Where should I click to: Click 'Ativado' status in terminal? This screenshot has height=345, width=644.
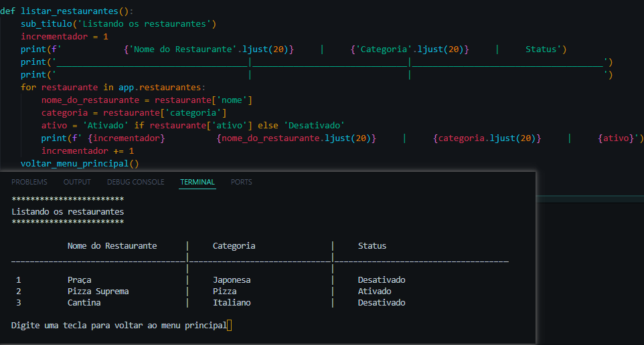tap(374, 292)
